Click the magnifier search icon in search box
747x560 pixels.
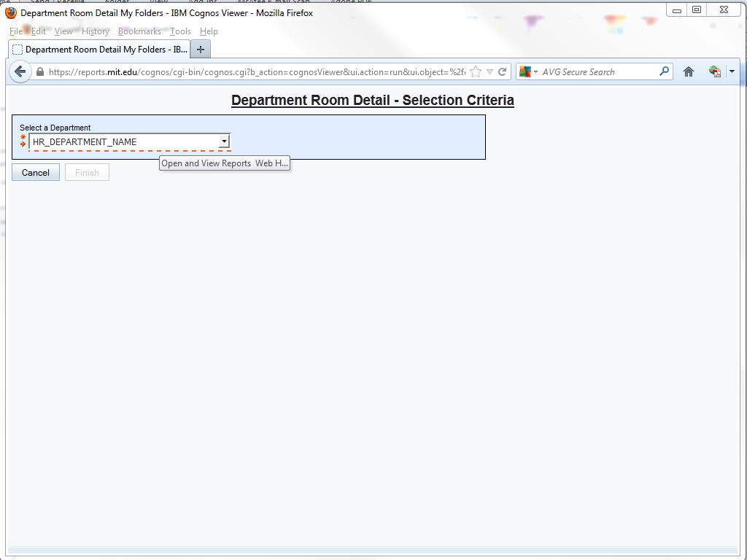[x=664, y=71]
